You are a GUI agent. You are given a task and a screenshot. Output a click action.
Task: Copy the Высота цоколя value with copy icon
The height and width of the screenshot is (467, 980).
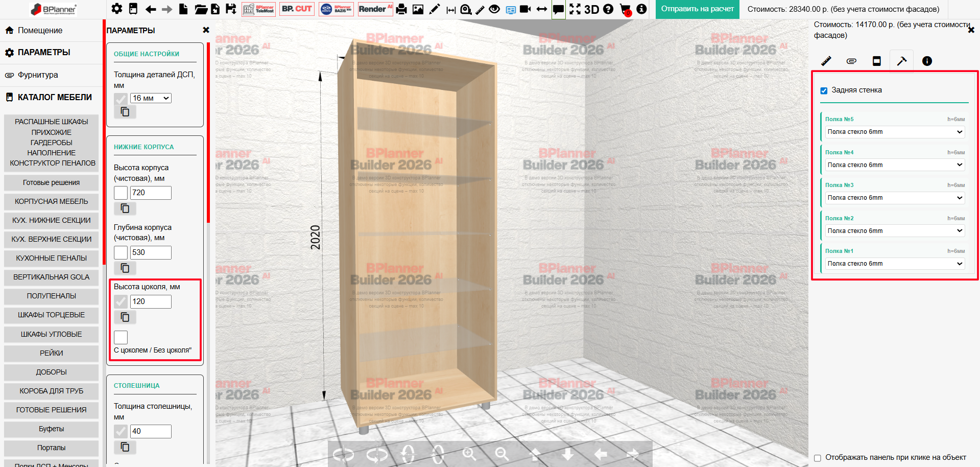[125, 317]
